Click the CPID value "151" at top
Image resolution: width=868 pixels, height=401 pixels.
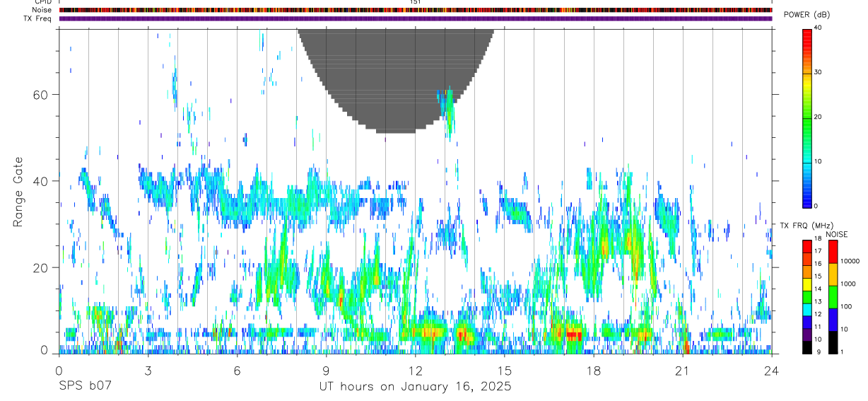(415, 2)
